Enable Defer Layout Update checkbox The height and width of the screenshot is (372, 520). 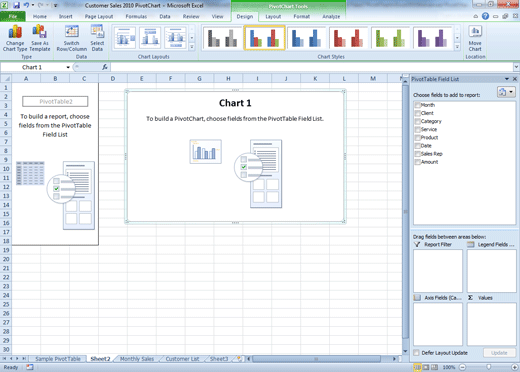(416, 353)
